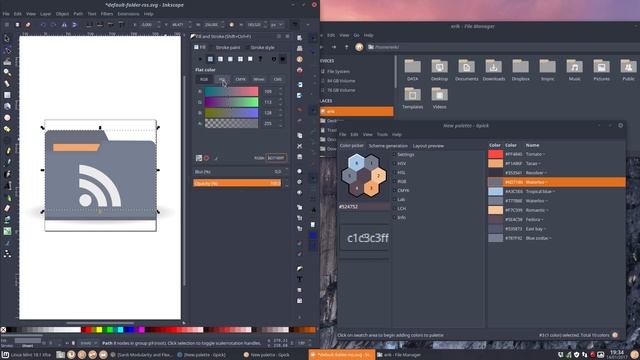Select the Pencil freehand tool in Inkscape
Screen dimensions: 640x360
pyautogui.click(x=7, y=151)
